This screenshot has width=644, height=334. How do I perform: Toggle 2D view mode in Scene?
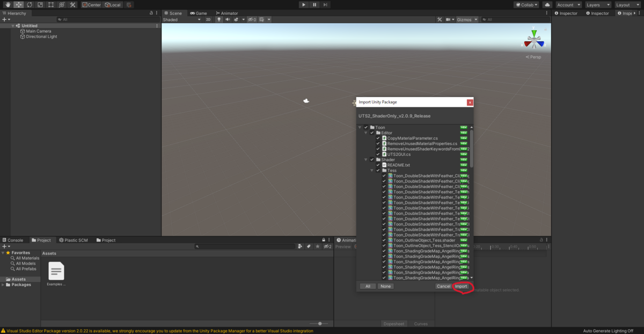(208, 19)
